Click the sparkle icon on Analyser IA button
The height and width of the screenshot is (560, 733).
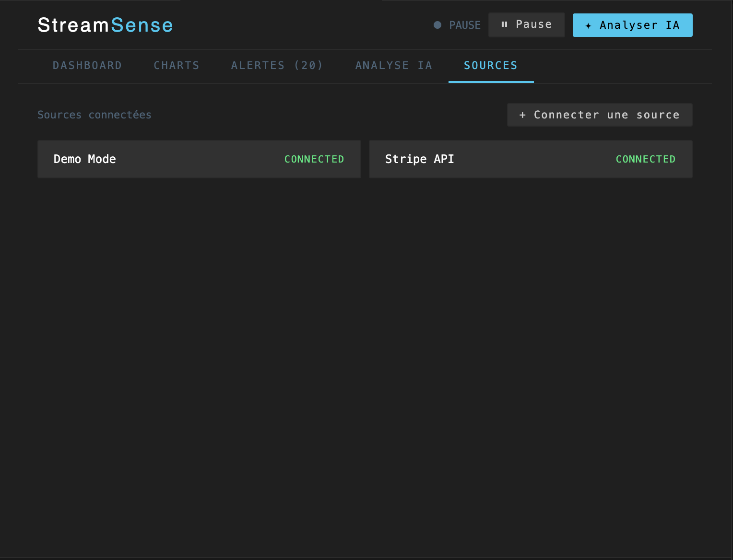pos(589,25)
